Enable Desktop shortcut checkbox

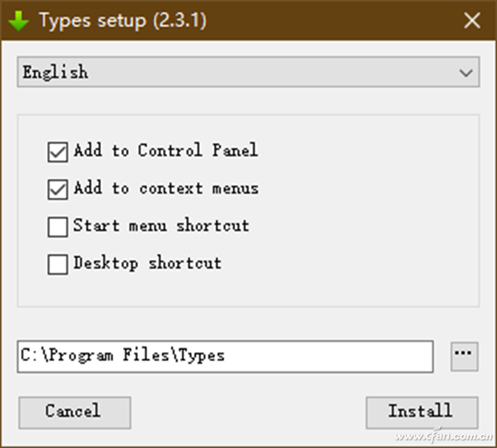(58, 264)
